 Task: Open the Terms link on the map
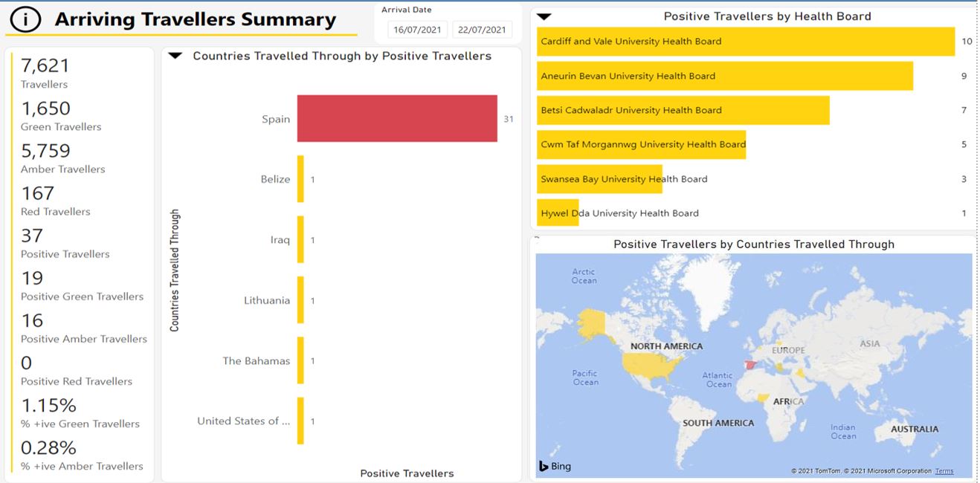(944, 471)
